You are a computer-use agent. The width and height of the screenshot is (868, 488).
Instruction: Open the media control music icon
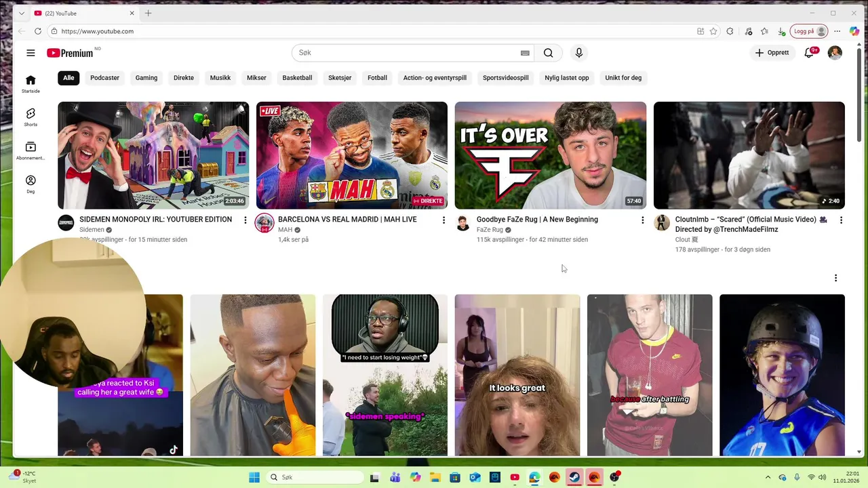(x=748, y=31)
